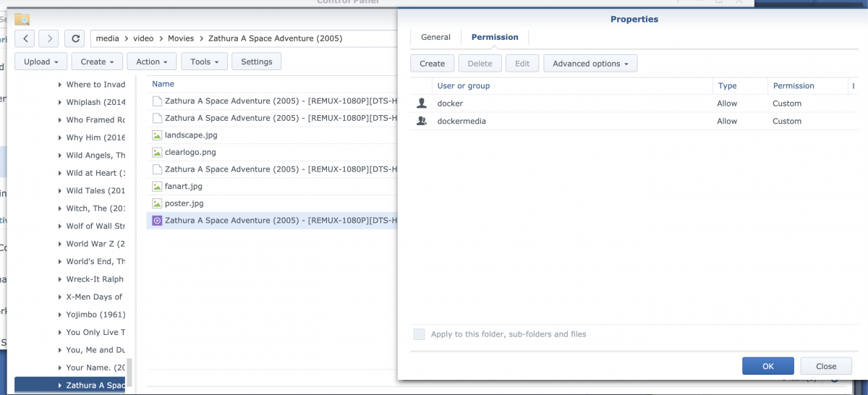
Task: Click the clearlogo.png image file icon
Action: pos(157,152)
